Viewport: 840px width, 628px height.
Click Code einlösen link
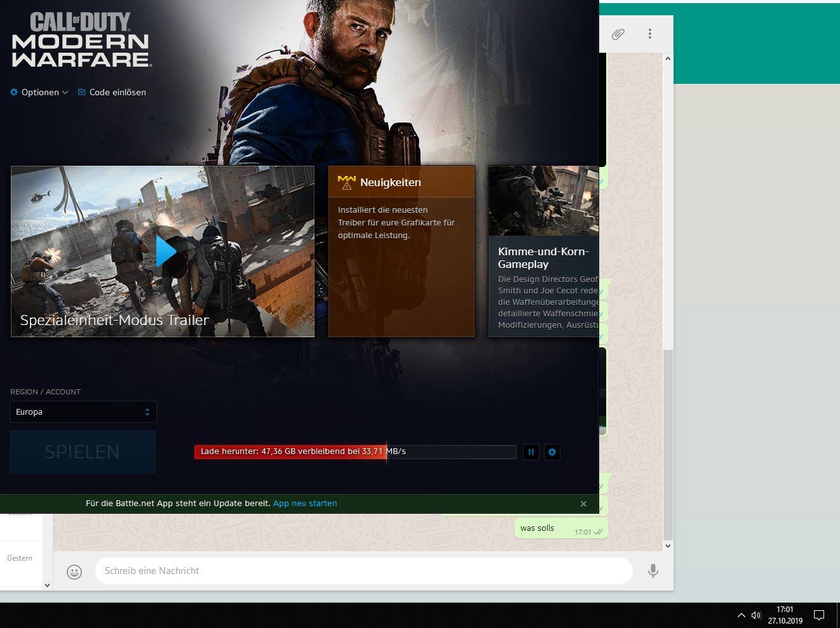tap(112, 92)
